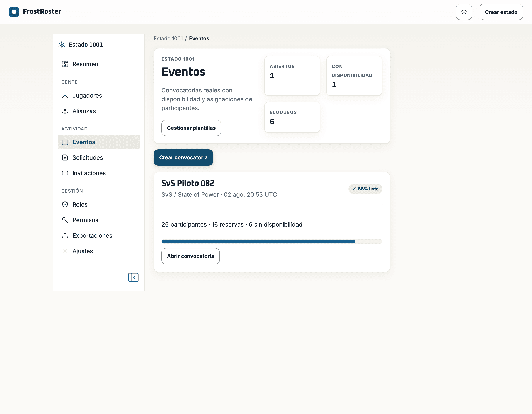532x414 pixels.
Task: Click the SvS Piloto 082 progress bar
Action: 272,242
